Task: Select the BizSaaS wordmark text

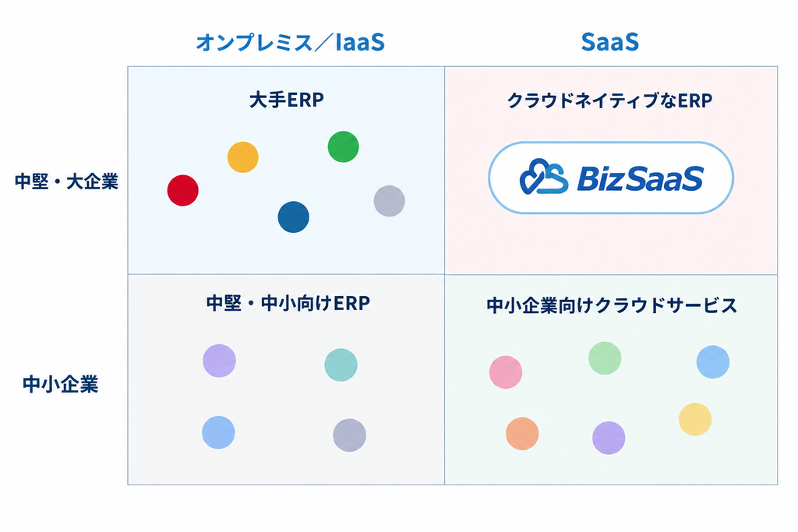Action: [641, 178]
